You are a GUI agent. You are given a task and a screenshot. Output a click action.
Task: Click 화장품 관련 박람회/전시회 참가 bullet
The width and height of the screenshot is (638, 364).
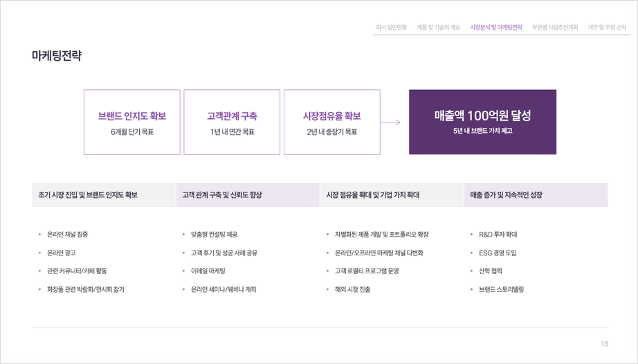86,289
